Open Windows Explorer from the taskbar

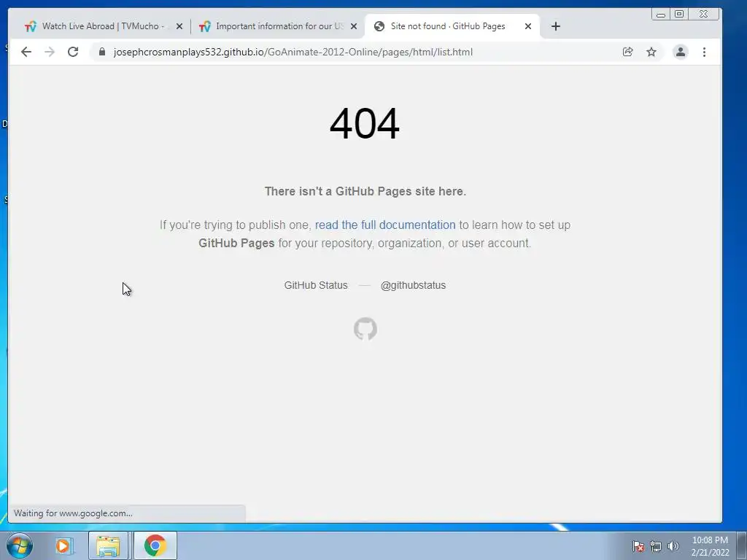[108, 545]
